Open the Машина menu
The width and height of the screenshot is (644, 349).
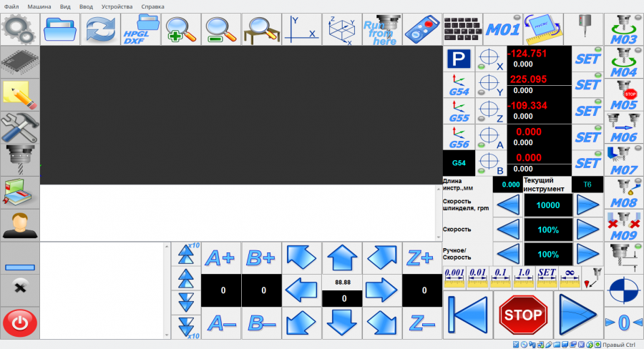(x=39, y=6)
